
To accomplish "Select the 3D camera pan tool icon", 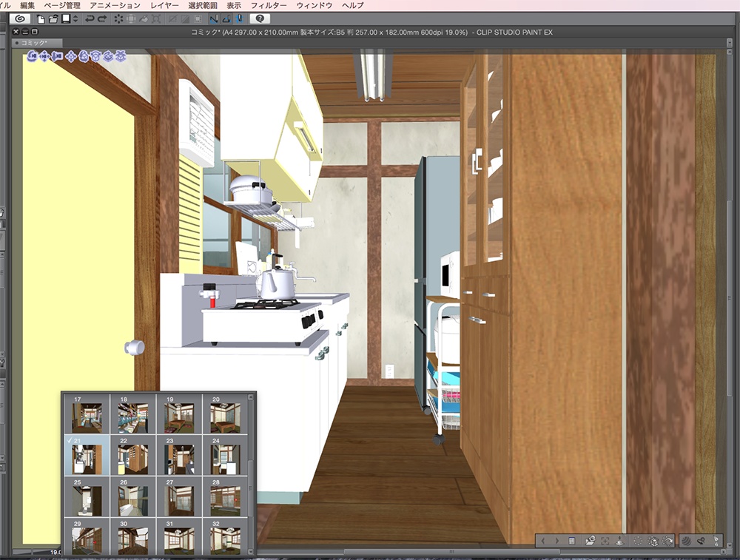I will pos(44,56).
